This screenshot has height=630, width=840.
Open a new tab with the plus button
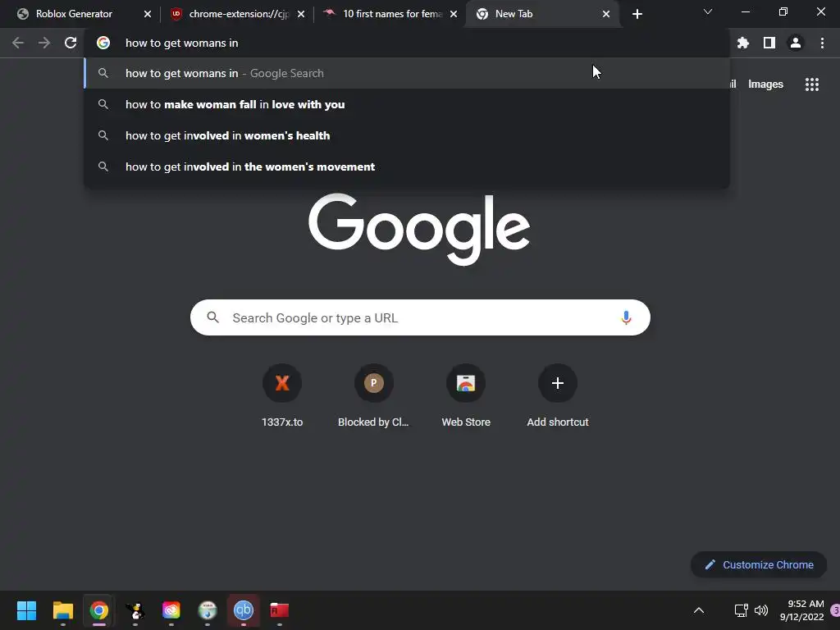click(637, 14)
